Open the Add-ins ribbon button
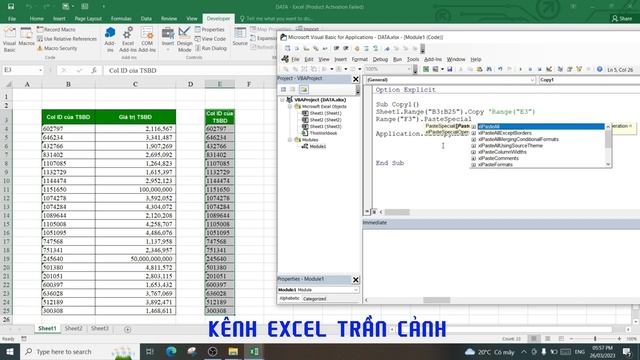 tap(110, 39)
